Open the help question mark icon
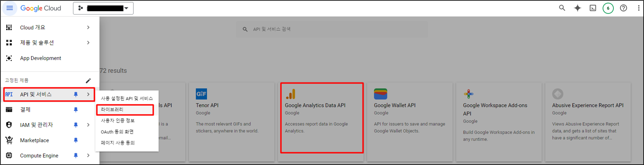 coord(623,8)
